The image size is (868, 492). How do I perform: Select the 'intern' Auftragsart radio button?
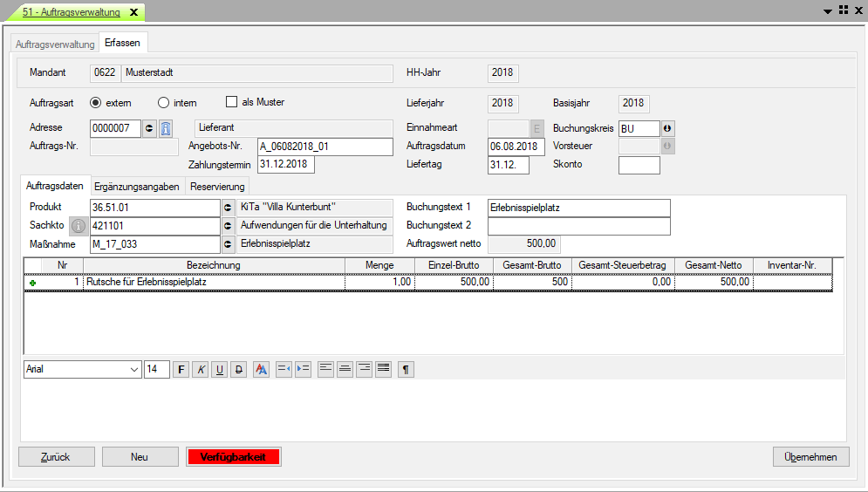[163, 102]
